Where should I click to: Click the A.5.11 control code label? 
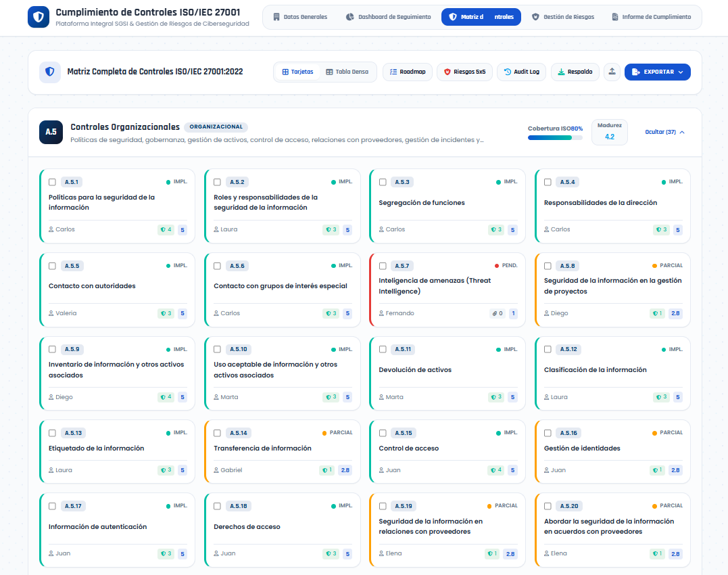click(x=403, y=349)
